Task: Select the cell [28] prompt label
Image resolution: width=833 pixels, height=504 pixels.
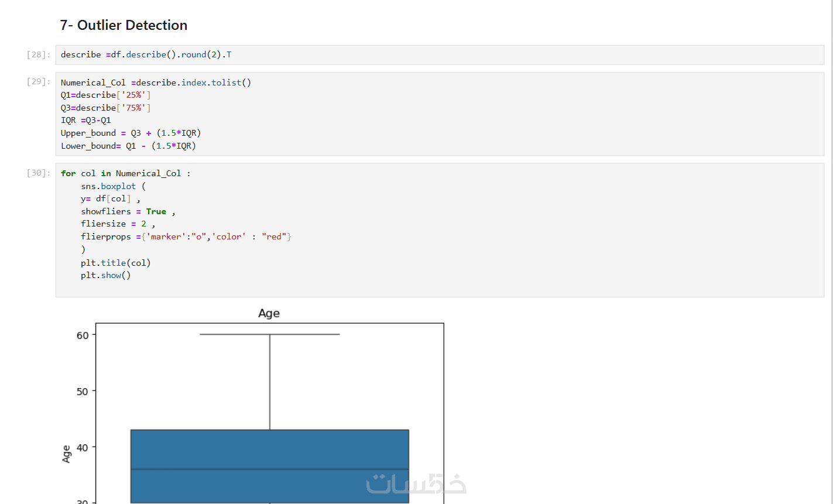Action: coord(39,54)
